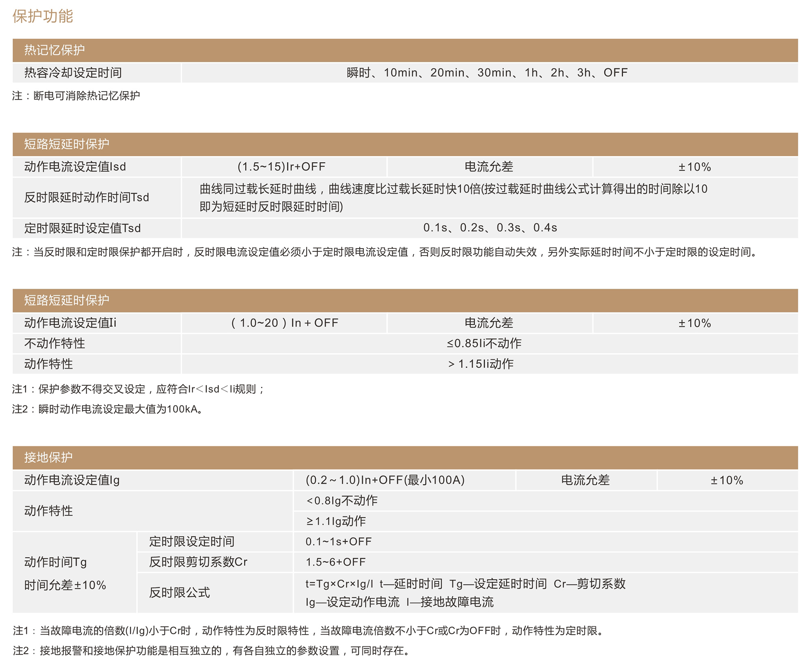Click the 反时限剪切系数Cr label
The width and height of the screenshot is (812, 671).
coord(198,562)
